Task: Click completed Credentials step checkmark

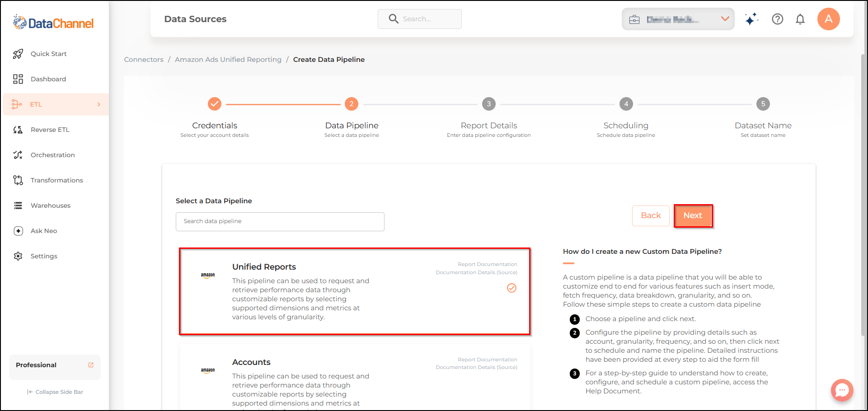Action: point(215,104)
